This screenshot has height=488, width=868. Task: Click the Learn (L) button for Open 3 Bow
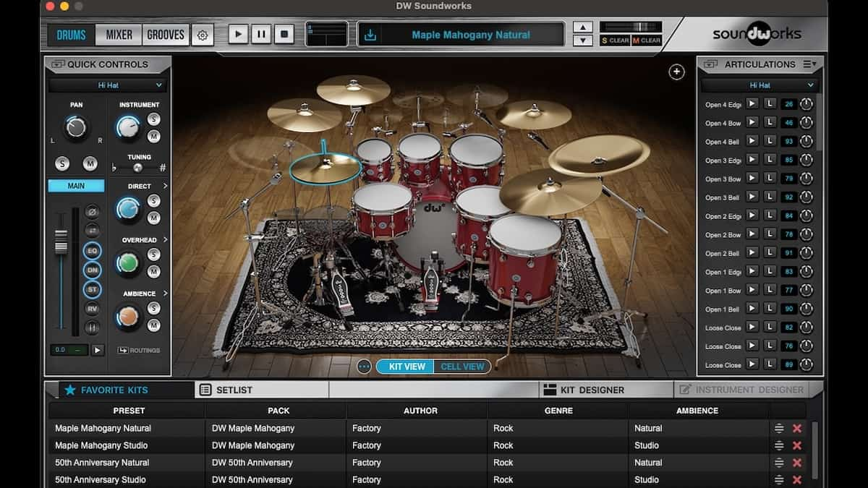(x=770, y=179)
